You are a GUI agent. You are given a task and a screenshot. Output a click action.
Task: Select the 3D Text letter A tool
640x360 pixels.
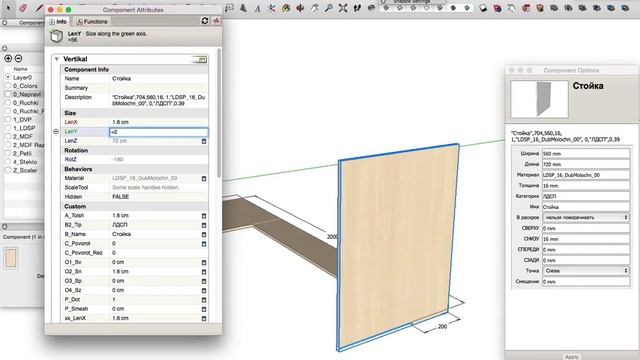pos(258,8)
